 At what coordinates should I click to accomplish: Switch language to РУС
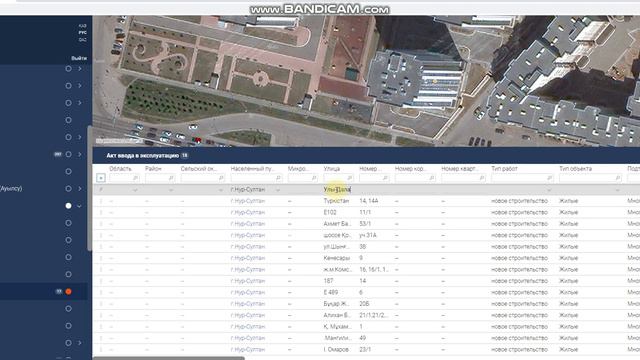(x=82, y=33)
